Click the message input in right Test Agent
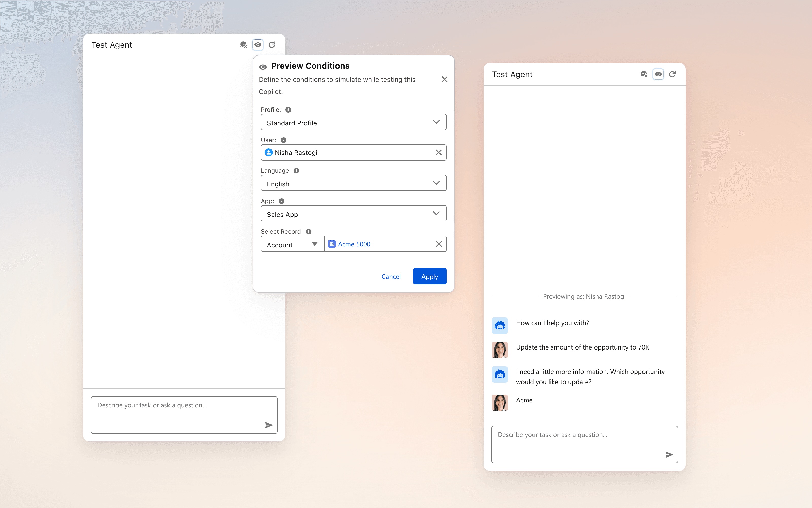 coord(584,444)
